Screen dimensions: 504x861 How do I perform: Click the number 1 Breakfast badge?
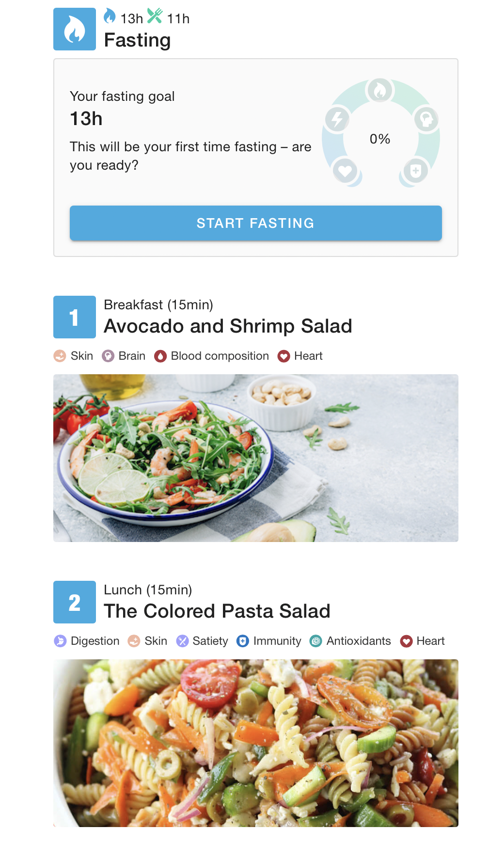(75, 317)
